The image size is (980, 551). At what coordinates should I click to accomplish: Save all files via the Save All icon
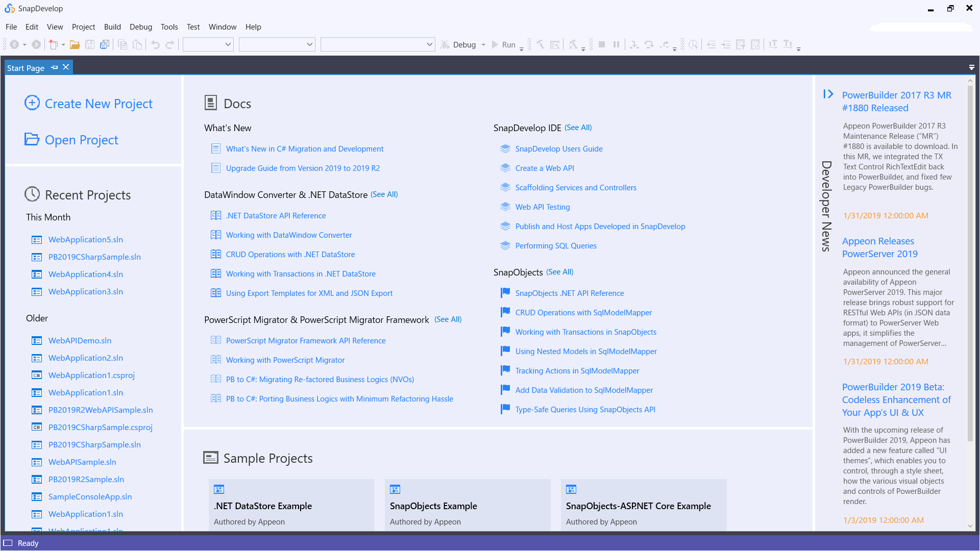[104, 44]
